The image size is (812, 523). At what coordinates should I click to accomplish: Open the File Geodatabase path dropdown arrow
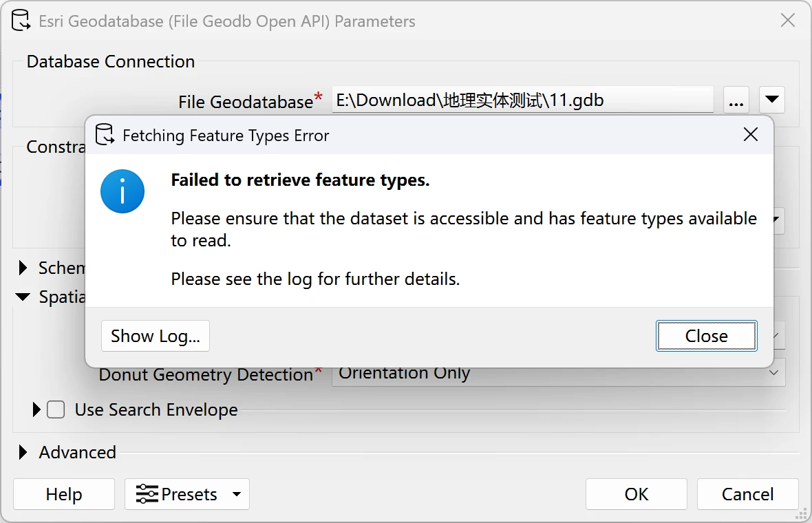[771, 100]
